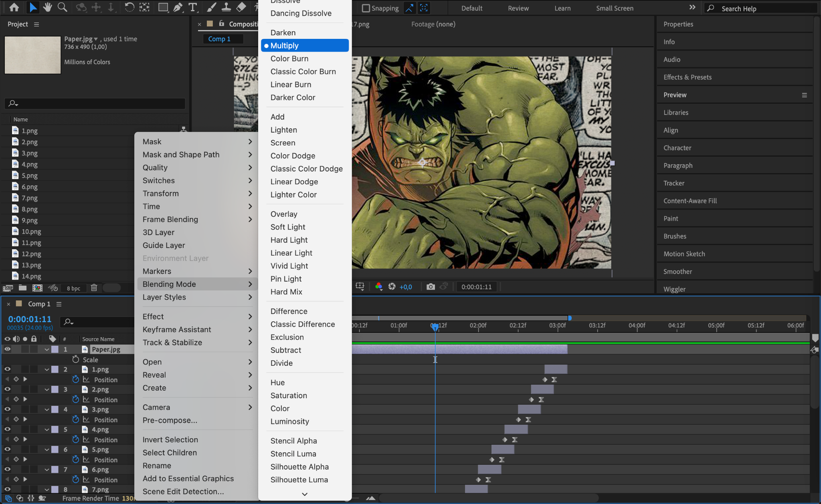Create a new folder in Project panel
821x504 pixels.
(22, 288)
